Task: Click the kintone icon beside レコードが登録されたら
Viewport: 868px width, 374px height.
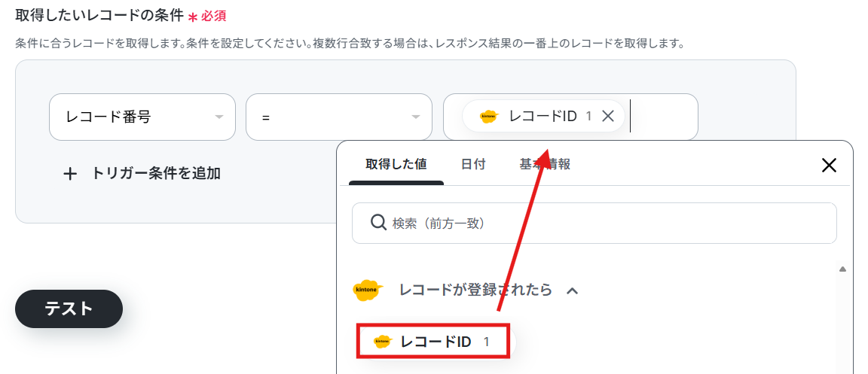Action: [368, 290]
